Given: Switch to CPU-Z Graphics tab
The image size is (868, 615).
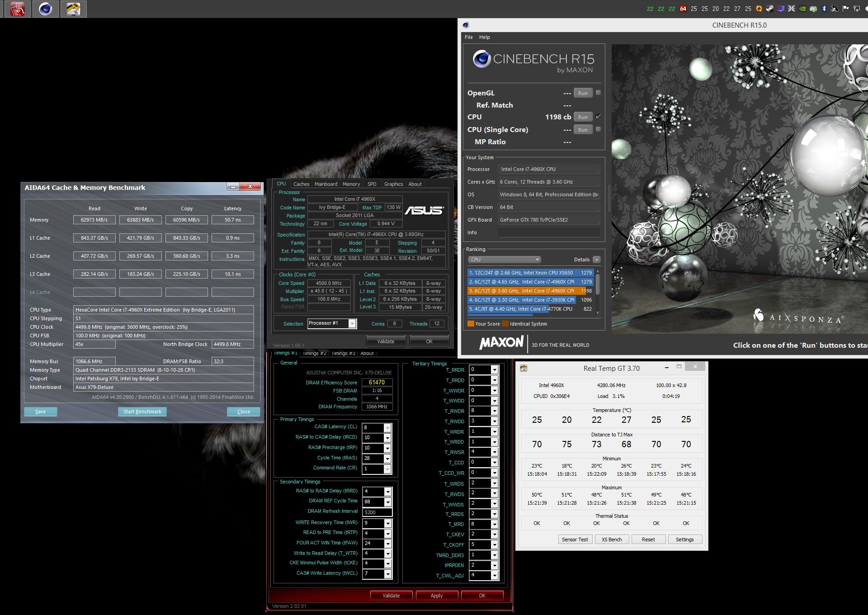Looking at the screenshot, I should (x=393, y=184).
